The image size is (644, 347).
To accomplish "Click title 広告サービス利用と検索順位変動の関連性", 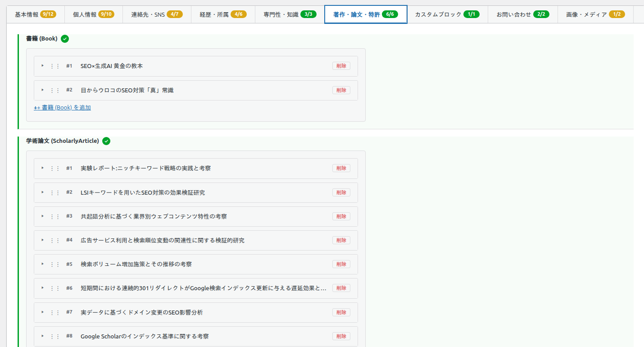I will (x=163, y=240).
